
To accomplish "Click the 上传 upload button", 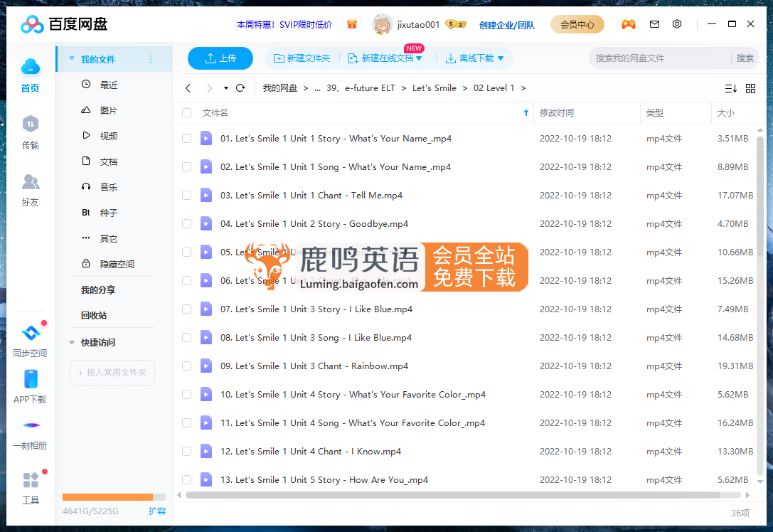I will coord(220,58).
